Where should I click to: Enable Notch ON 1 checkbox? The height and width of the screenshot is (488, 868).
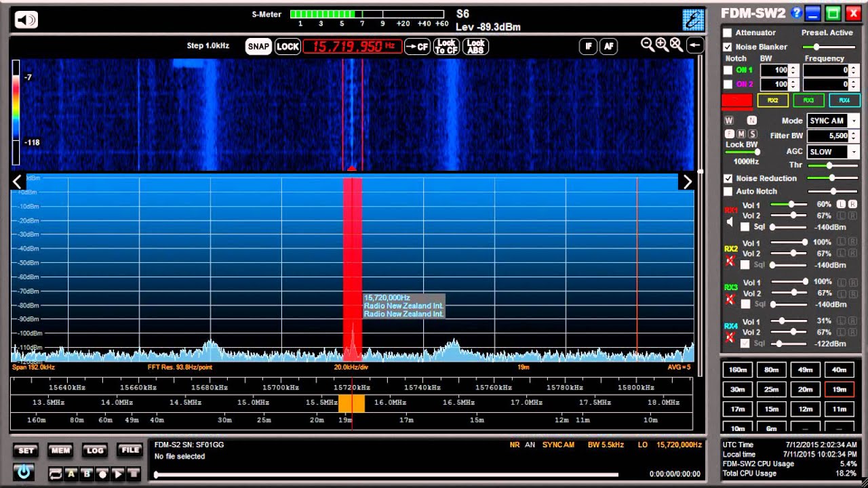pyautogui.click(x=728, y=70)
